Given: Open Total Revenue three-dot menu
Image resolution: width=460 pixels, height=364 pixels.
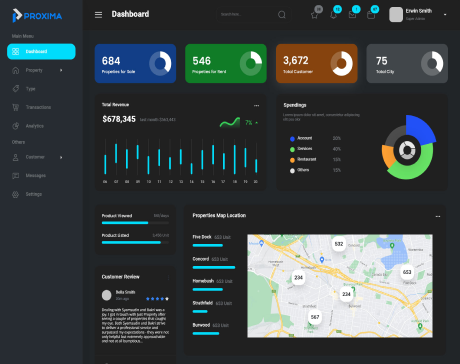Looking at the screenshot, I should pos(256,106).
